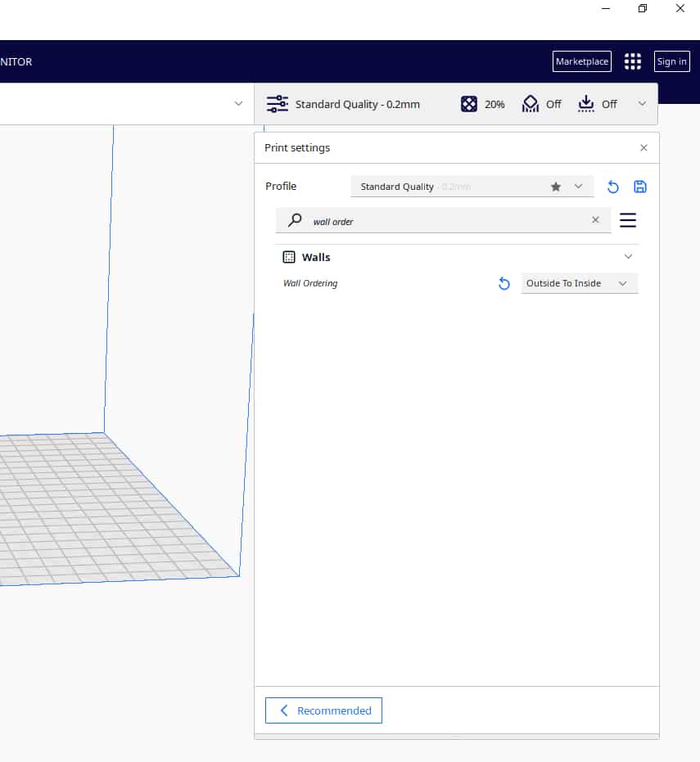Switch back to Recommended settings
The width and height of the screenshot is (700, 762).
[x=323, y=710]
